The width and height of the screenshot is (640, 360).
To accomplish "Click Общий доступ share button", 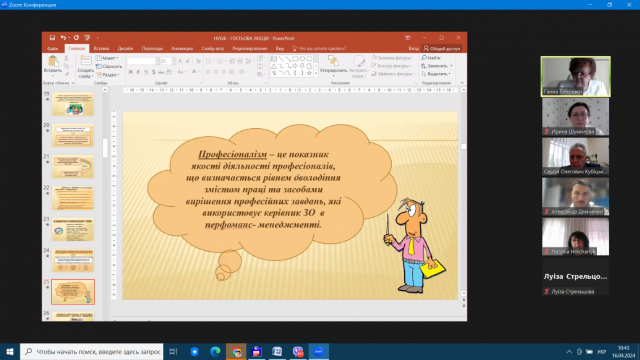I will (x=442, y=49).
